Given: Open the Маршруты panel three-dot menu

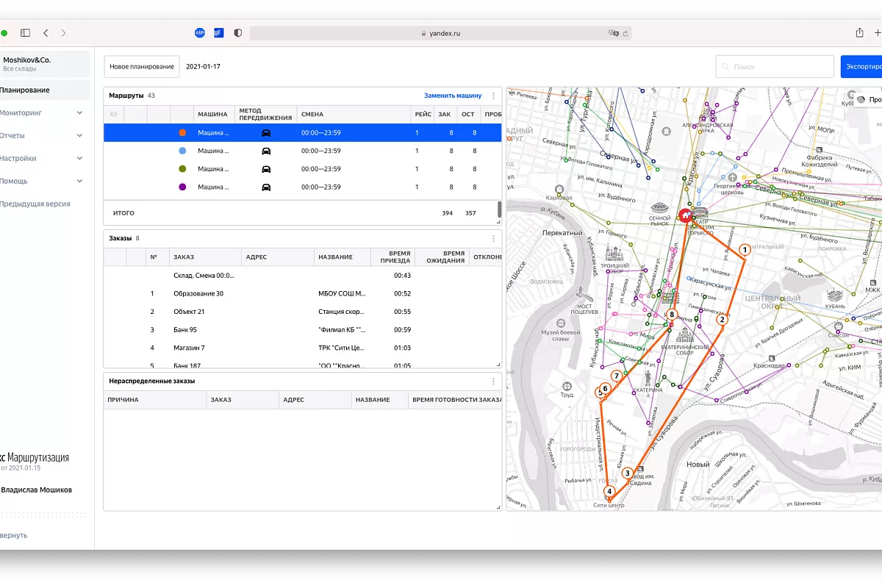Looking at the screenshot, I should (x=493, y=96).
